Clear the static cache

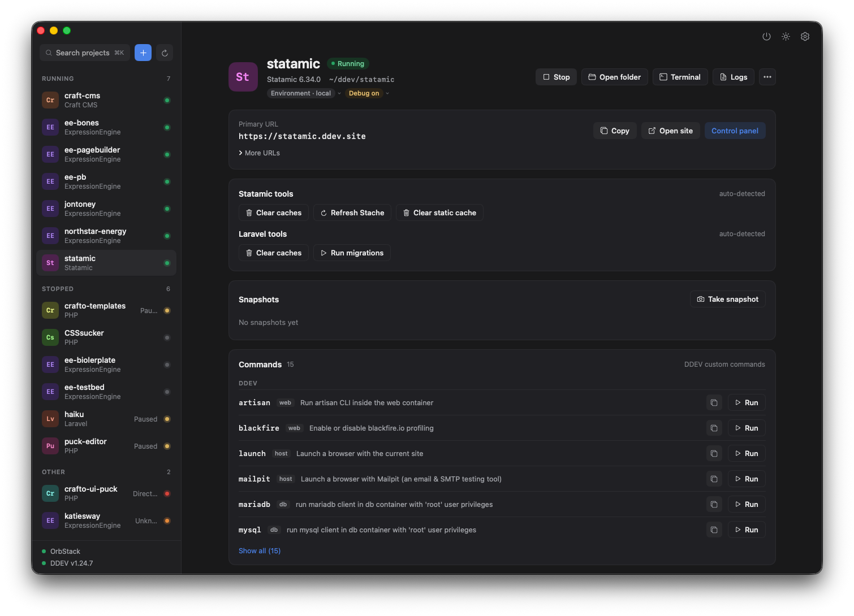pyautogui.click(x=439, y=212)
